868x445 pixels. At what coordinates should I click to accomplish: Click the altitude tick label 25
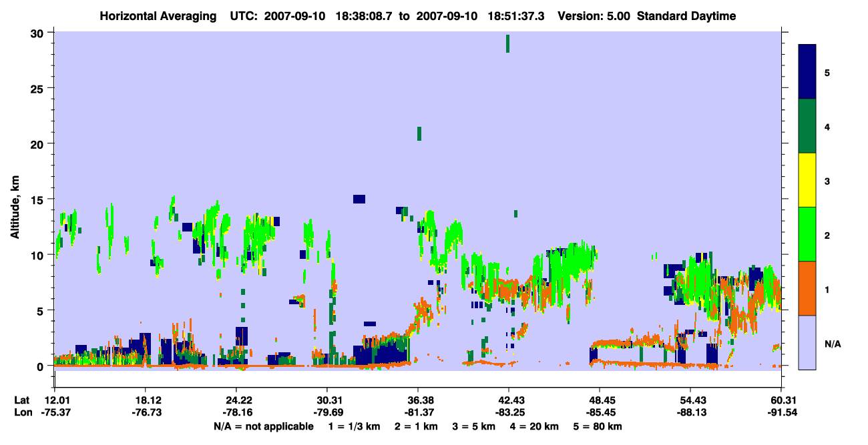point(39,89)
